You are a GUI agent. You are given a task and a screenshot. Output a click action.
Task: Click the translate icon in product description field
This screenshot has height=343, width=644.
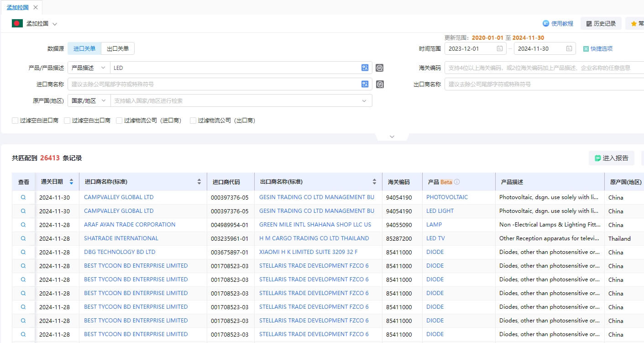365,68
